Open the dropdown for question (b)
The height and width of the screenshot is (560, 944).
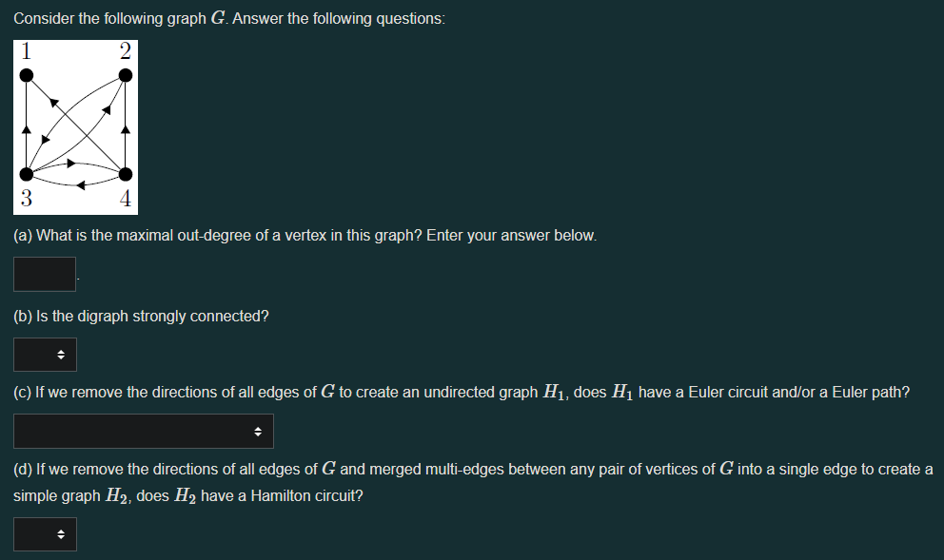45,354
